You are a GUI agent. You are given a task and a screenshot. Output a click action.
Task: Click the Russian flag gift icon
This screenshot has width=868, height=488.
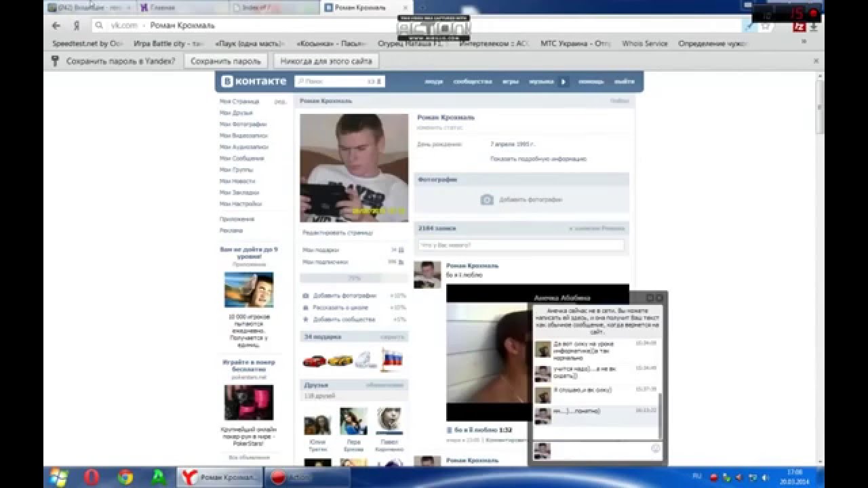[391, 359]
